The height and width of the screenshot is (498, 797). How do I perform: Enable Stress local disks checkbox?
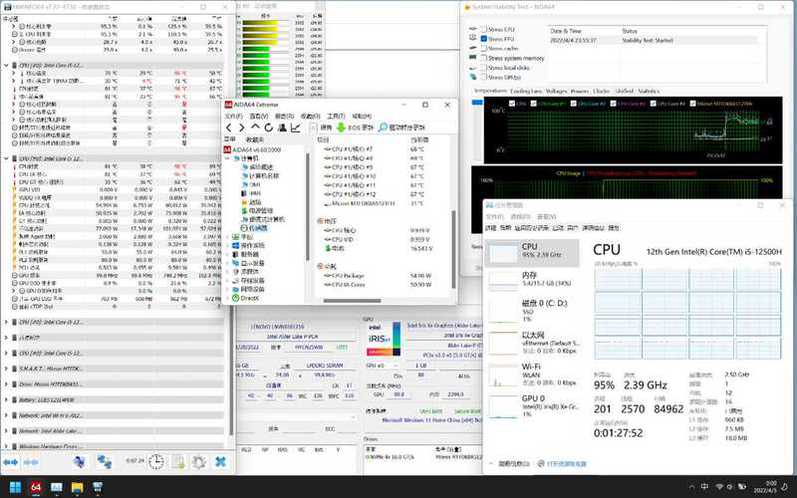tap(484, 68)
